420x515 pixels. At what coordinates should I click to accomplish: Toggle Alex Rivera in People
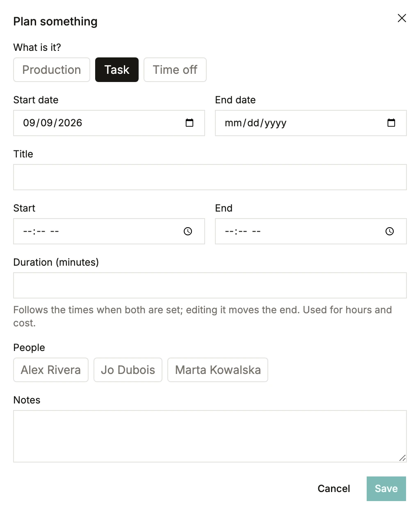51,370
